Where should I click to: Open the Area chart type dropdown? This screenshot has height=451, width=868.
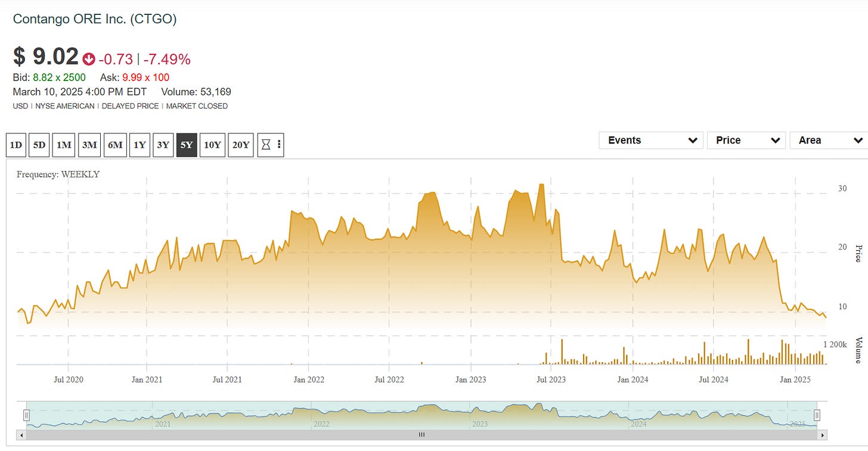point(829,141)
